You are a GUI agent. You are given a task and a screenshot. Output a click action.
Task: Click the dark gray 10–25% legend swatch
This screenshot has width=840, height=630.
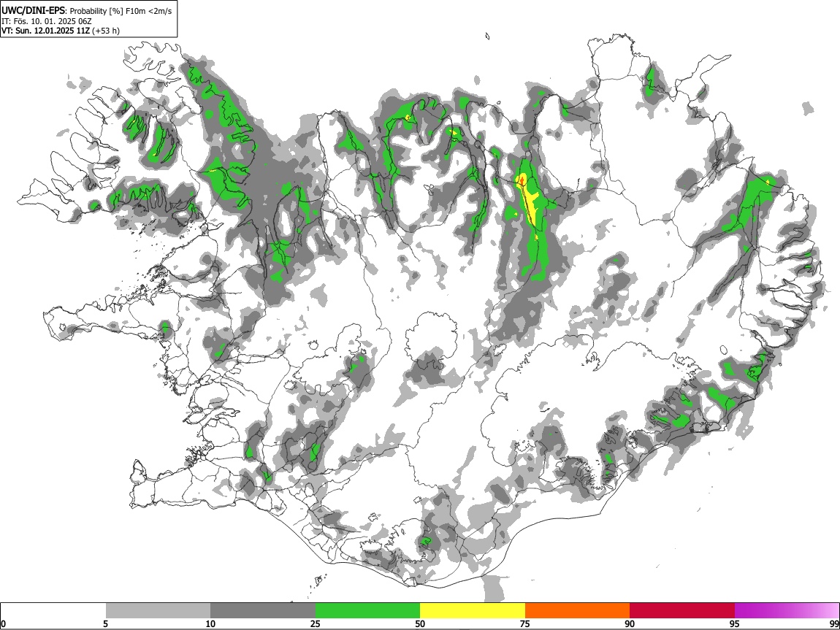click(x=263, y=610)
